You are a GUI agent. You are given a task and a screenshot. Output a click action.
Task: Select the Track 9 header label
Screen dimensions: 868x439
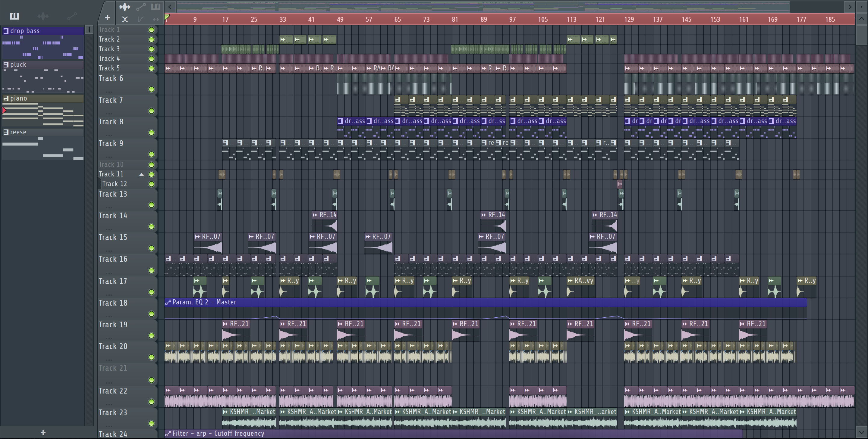coord(111,143)
